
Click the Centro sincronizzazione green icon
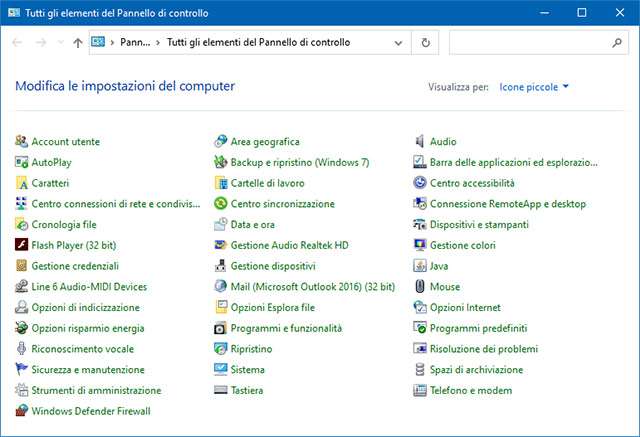coord(222,204)
